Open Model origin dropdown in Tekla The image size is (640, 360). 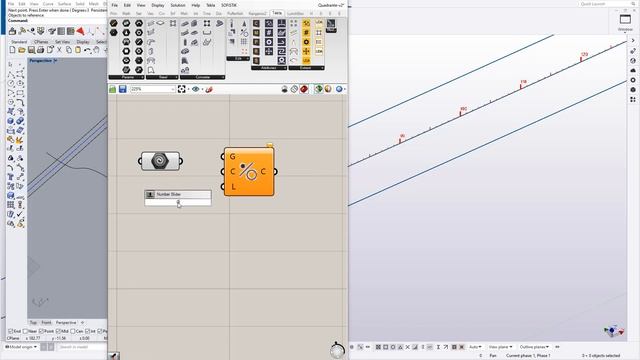21,347
